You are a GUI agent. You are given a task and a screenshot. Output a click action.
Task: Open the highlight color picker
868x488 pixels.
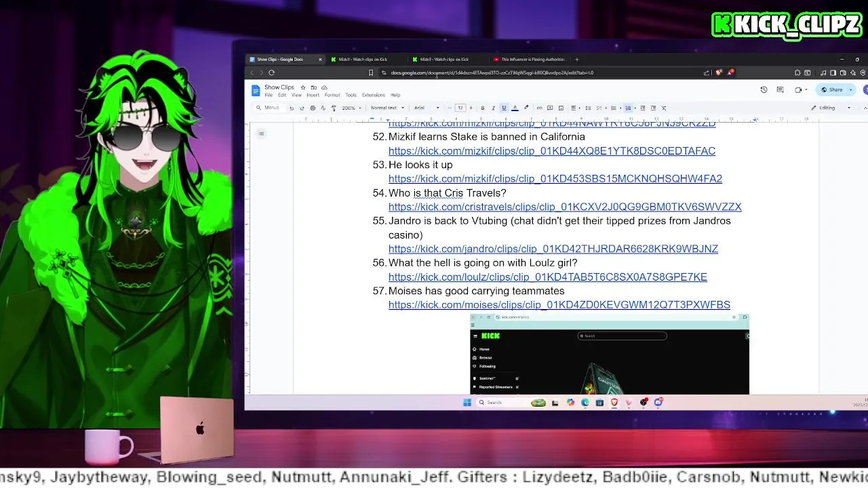point(526,108)
